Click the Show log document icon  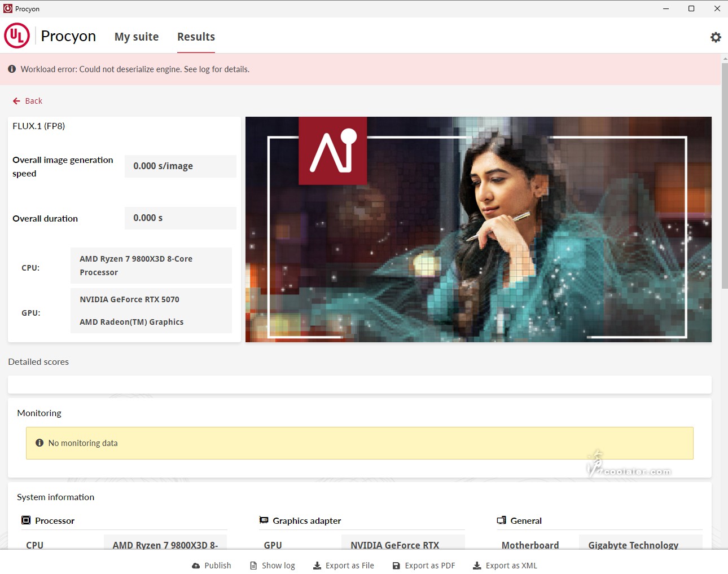point(253,566)
